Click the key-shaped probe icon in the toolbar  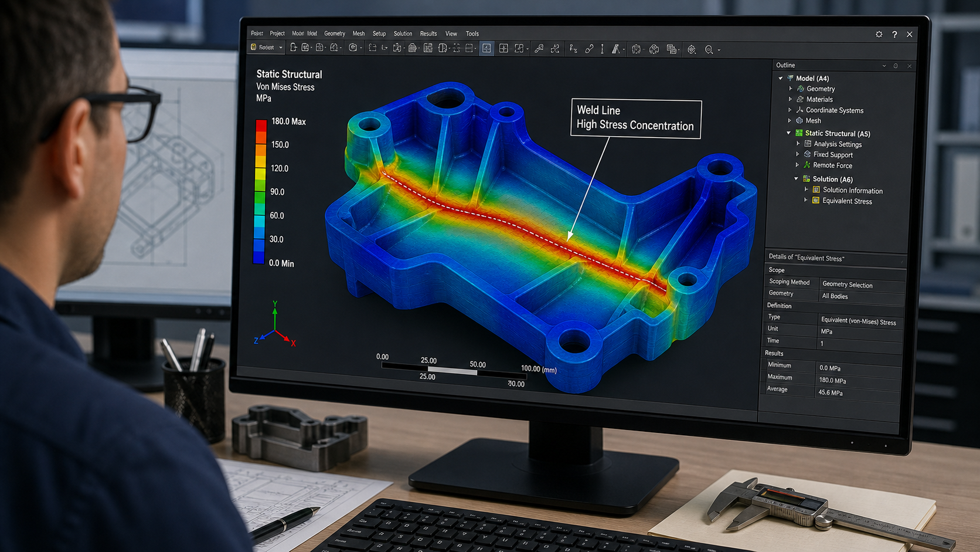coord(539,49)
